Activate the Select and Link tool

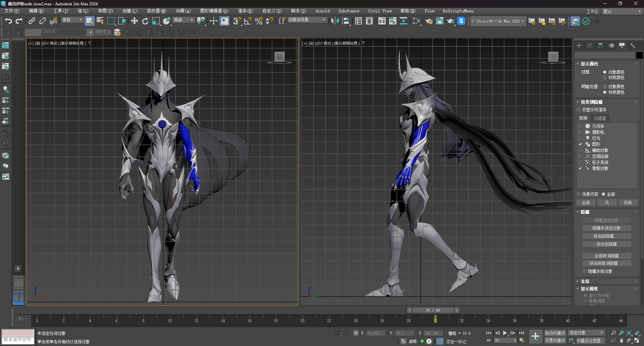coord(32,21)
